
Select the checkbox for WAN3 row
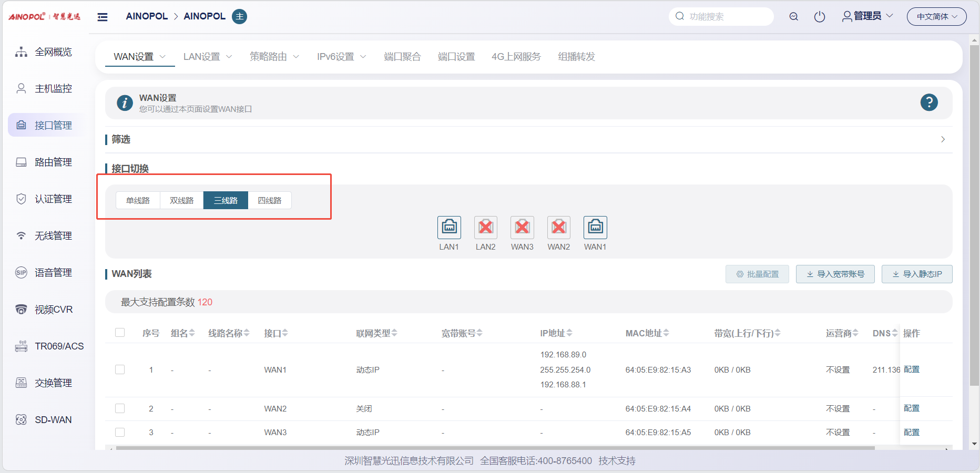pos(120,432)
